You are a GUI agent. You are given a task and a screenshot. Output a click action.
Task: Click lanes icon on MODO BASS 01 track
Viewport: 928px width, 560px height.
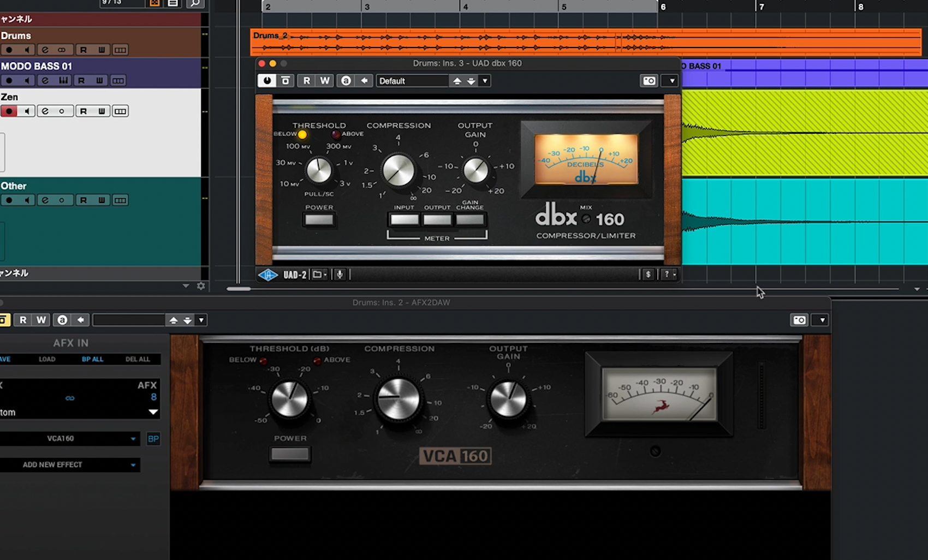118,80
